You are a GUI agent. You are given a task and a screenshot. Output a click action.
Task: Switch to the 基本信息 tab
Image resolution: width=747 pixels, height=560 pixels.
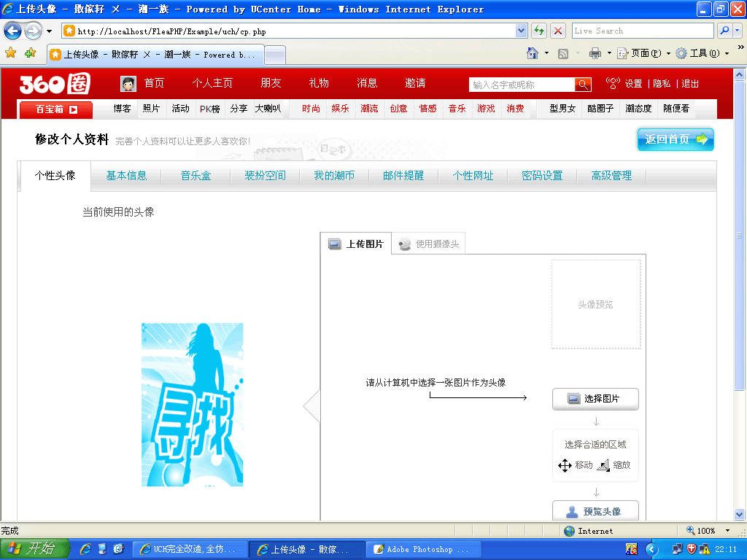point(126,176)
